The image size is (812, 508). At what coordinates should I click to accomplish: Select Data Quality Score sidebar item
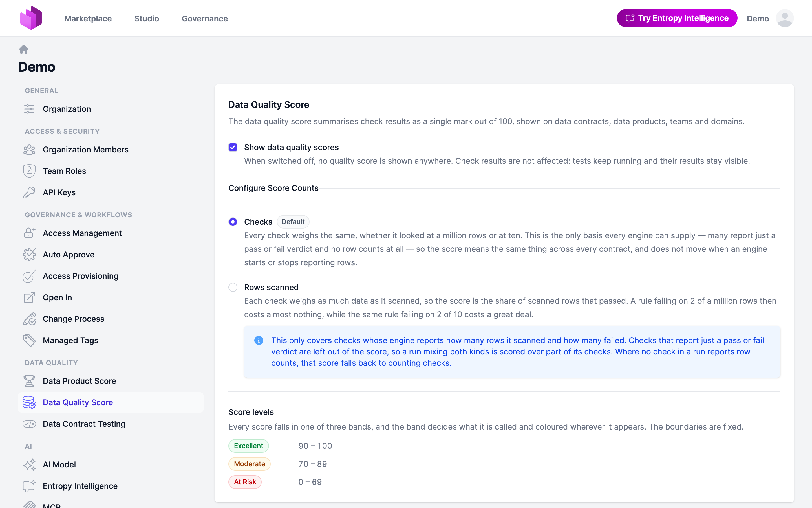[111, 402]
